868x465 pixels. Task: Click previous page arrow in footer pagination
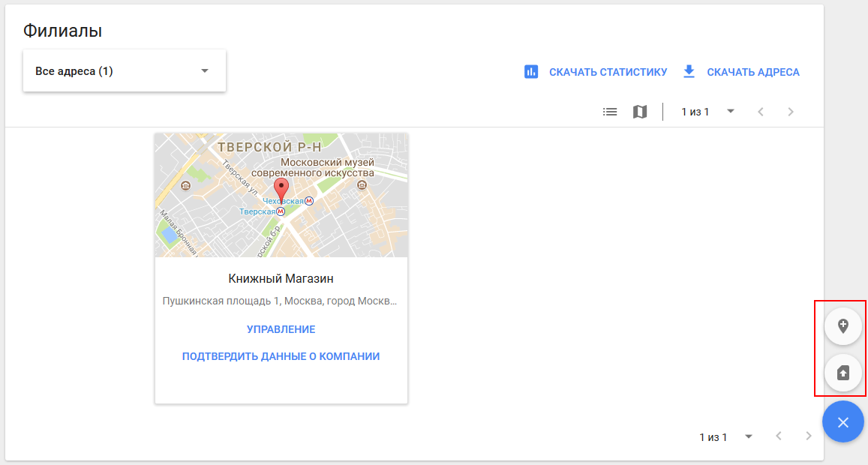tap(779, 436)
